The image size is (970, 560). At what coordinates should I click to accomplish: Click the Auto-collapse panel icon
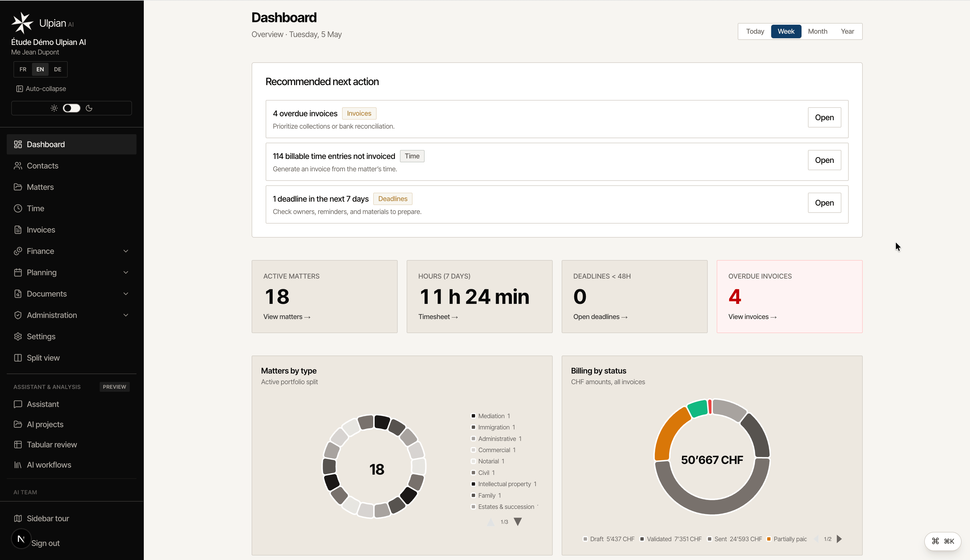click(19, 89)
